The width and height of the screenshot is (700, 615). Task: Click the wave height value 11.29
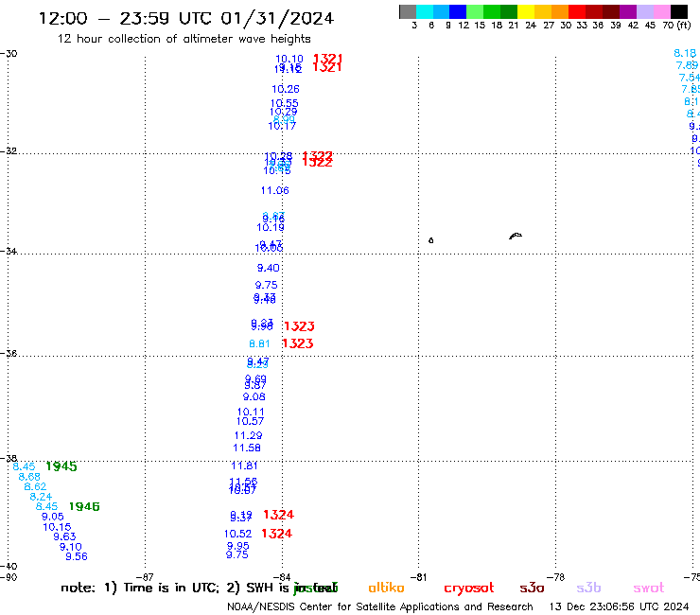tap(249, 435)
